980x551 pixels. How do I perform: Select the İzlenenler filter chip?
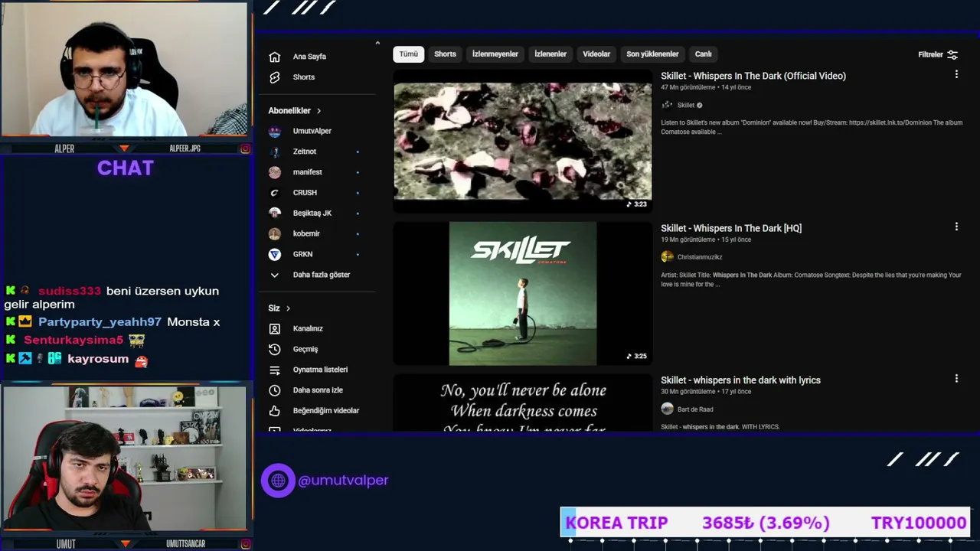550,54
